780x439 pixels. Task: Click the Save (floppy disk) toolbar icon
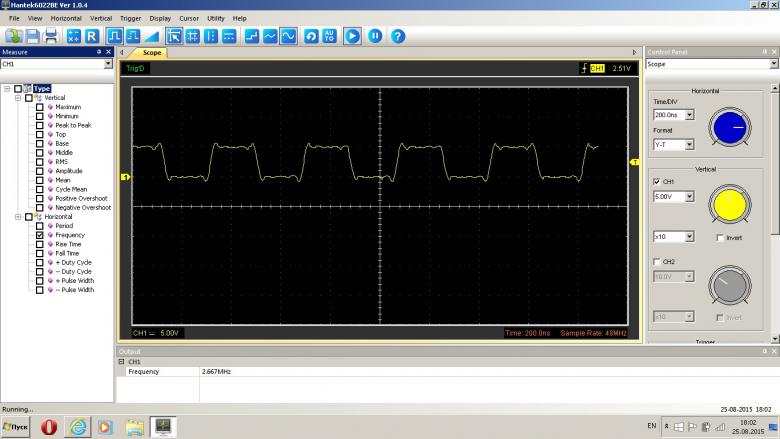click(33, 36)
